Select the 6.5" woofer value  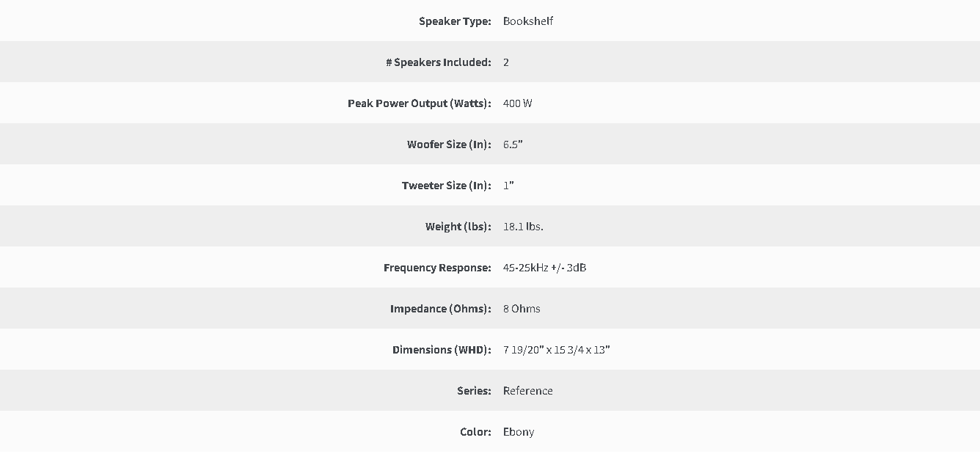513,144
